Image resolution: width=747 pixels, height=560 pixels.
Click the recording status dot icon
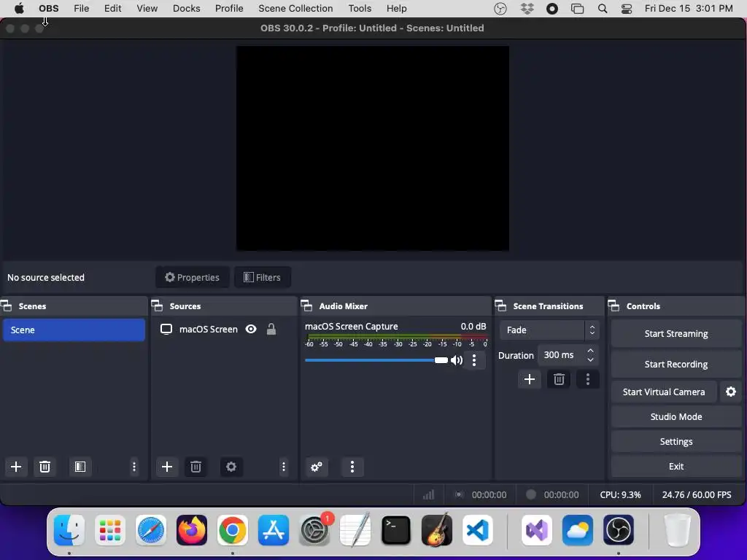531,495
